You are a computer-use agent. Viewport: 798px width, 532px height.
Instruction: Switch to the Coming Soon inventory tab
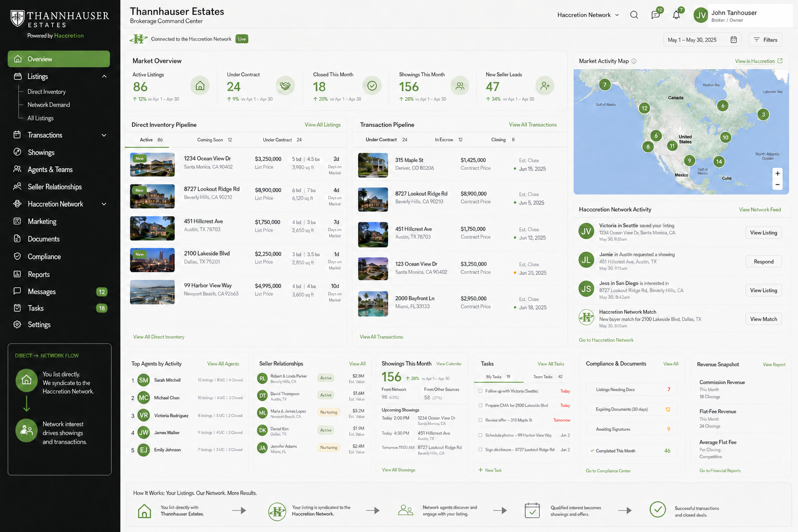point(215,140)
